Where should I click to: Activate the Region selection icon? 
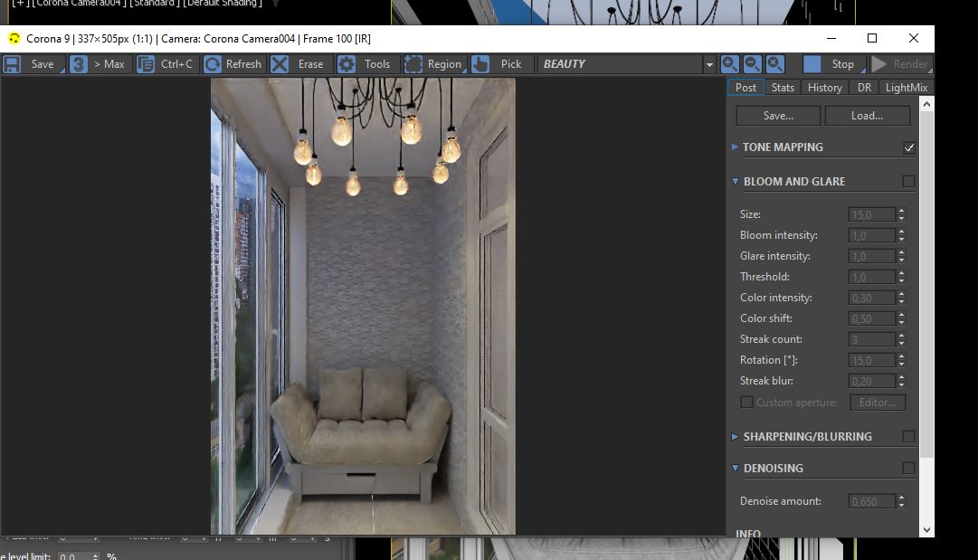(413, 64)
